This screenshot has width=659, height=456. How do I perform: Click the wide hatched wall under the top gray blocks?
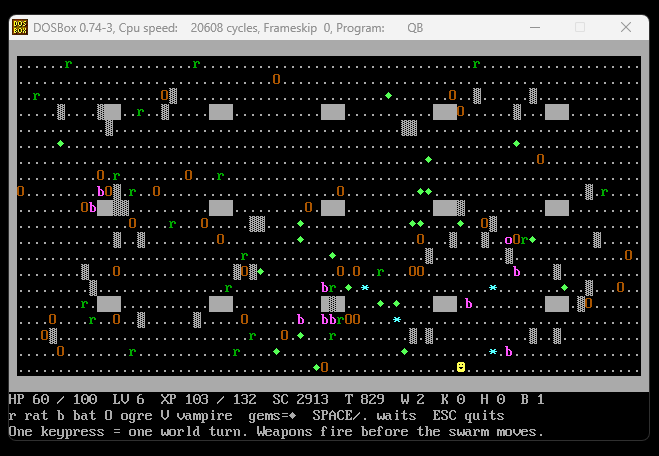(409, 128)
